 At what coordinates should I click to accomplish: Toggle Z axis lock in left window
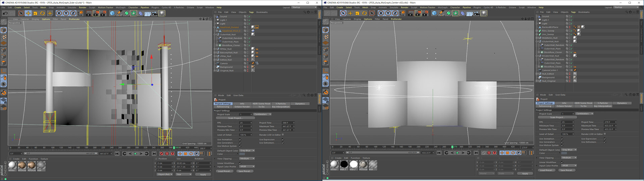(73, 13)
